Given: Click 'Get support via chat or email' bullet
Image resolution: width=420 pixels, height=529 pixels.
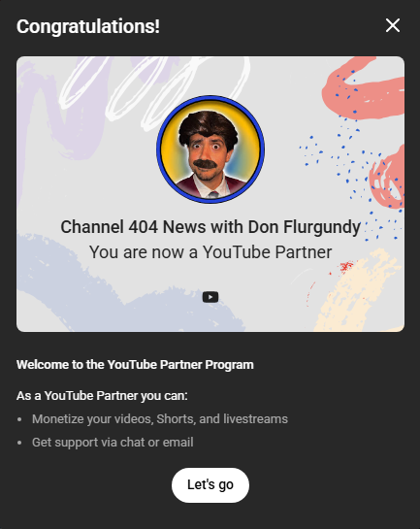Looking at the screenshot, I should pos(113,443).
